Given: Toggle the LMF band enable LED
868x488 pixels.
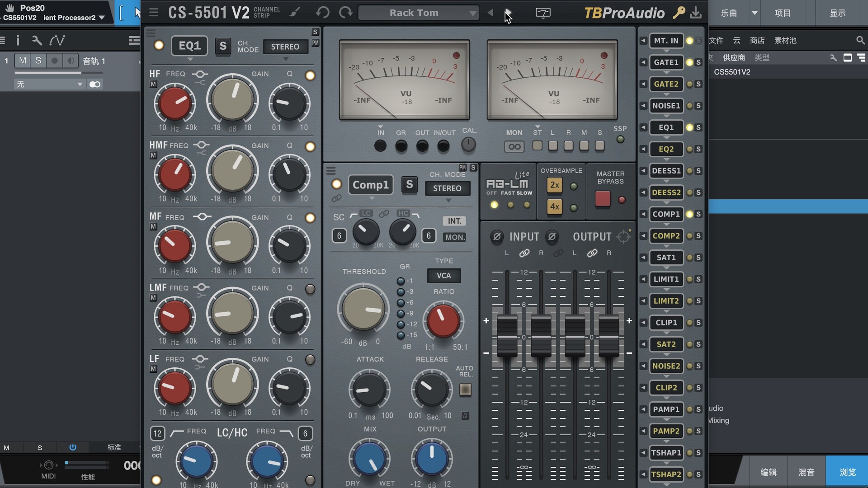Looking at the screenshot, I should [x=310, y=289].
